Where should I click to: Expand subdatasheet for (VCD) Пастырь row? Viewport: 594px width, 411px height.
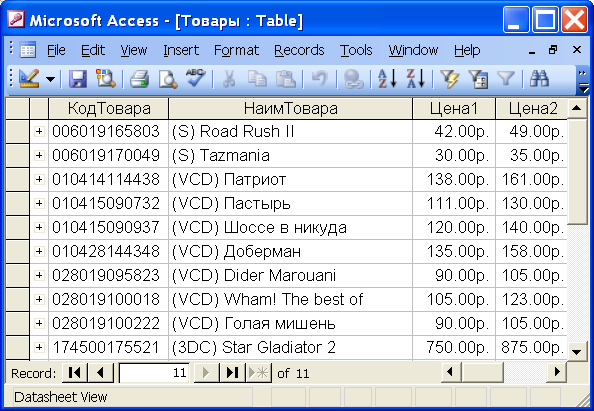[39, 203]
